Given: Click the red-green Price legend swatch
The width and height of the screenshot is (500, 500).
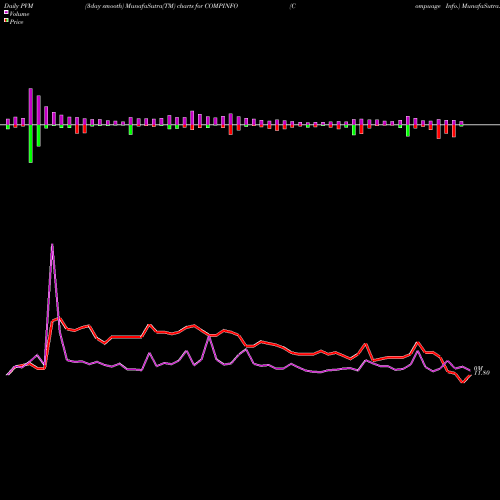Looking at the screenshot, I should tap(6, 21).
